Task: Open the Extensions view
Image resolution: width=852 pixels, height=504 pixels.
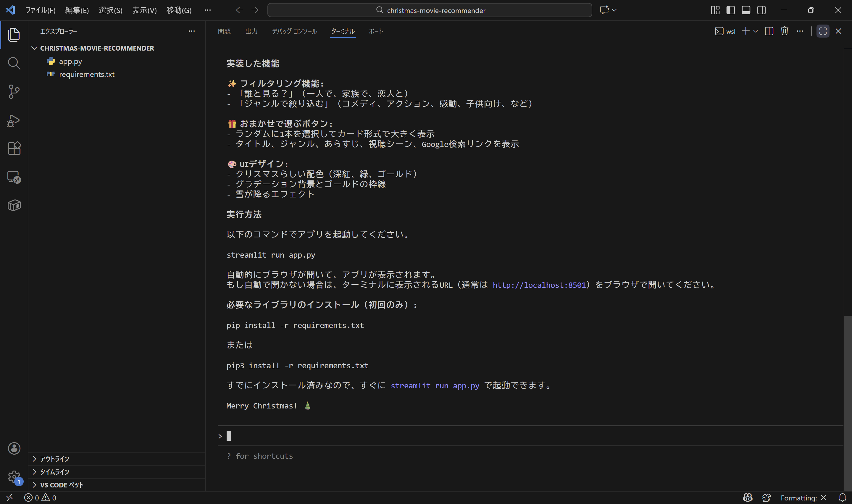Action: coord(14,148)
